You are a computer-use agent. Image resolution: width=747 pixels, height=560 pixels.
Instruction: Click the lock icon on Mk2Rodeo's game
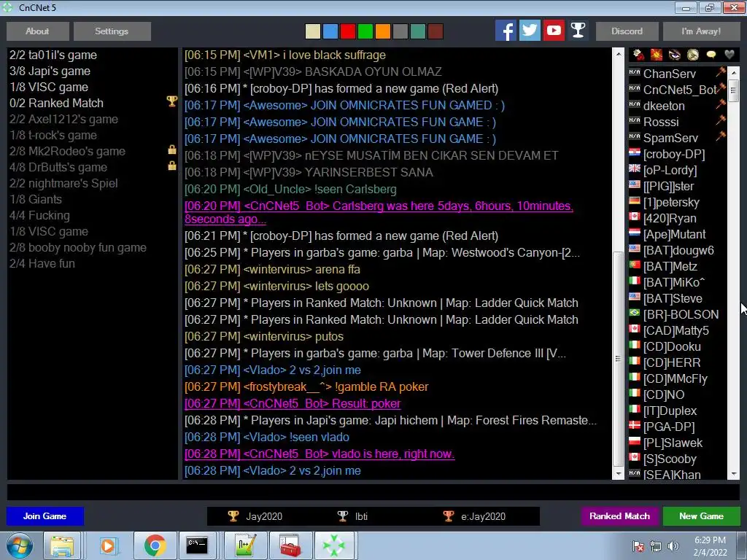(x=172, y=150)
